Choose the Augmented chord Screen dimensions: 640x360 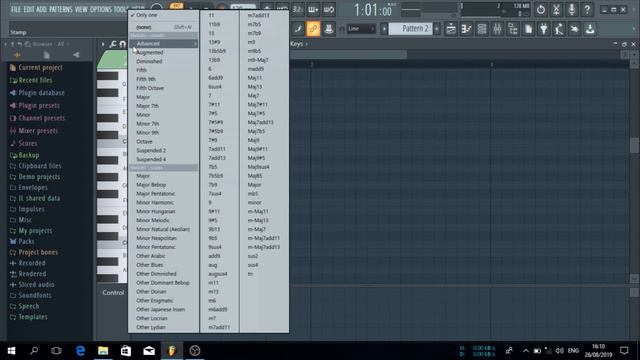pos(163,53)
